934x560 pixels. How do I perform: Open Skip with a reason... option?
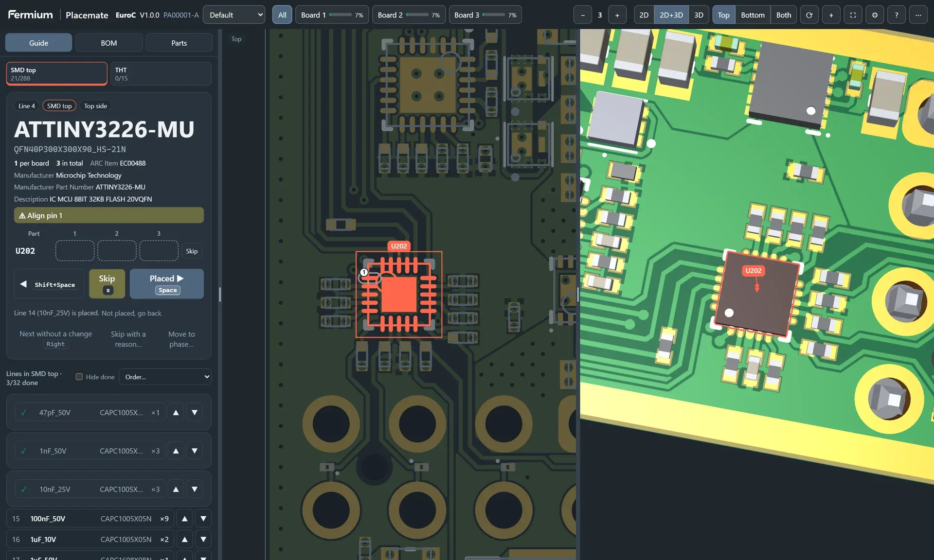128,339
